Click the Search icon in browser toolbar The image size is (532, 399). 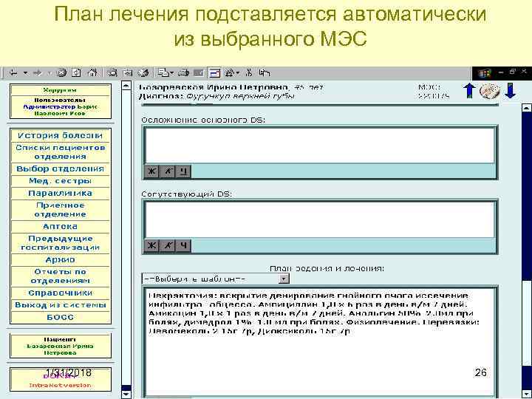(x=112, y=73)
